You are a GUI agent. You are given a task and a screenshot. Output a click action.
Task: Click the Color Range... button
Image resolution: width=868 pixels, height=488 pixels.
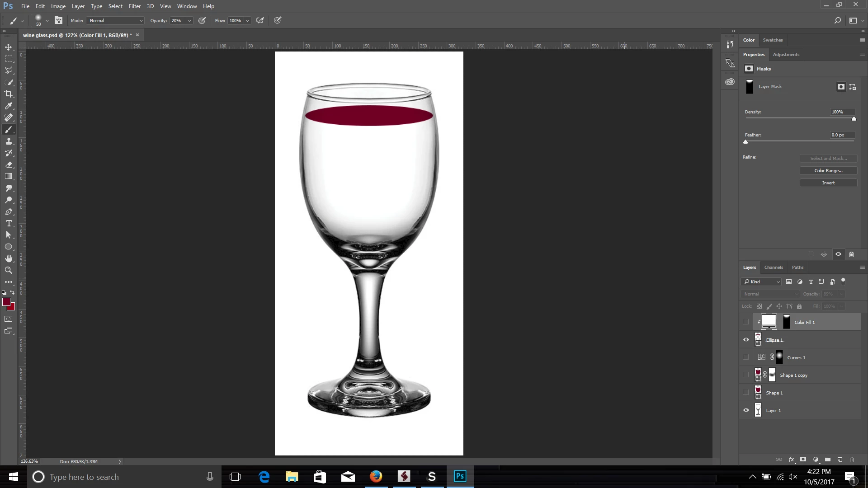(828, 171)
